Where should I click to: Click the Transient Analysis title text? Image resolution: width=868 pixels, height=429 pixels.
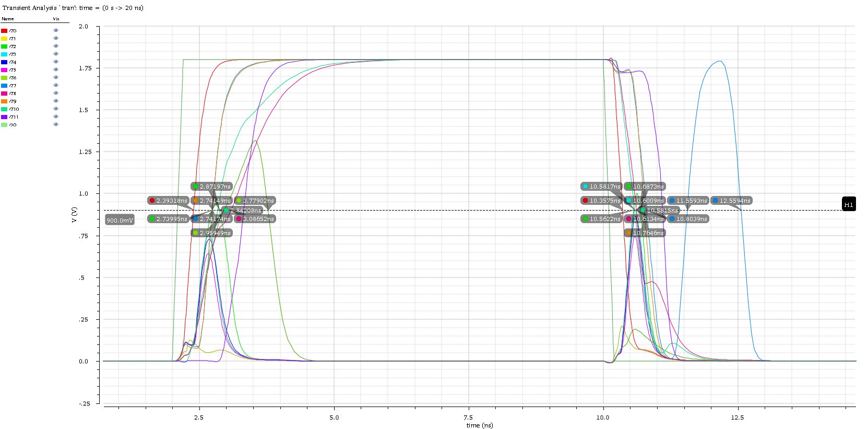(73, 8)
